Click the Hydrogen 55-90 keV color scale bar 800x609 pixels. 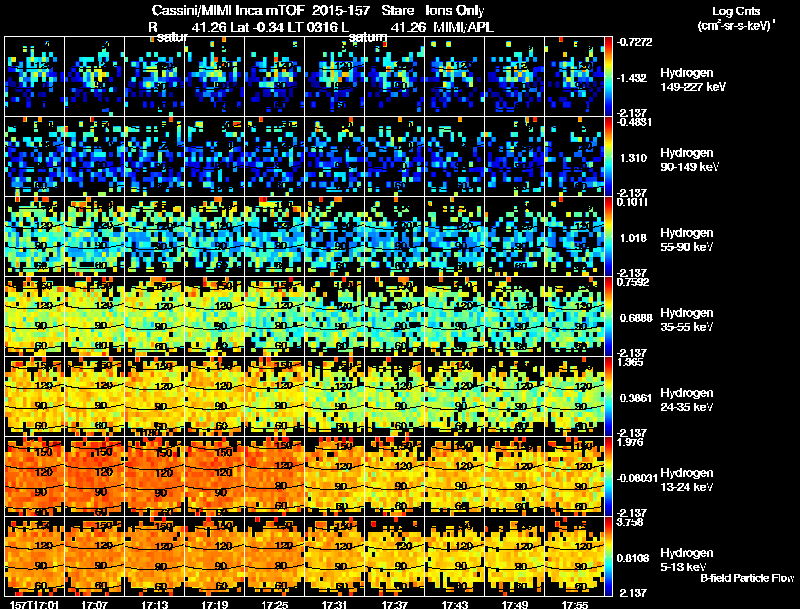point(608,236)
